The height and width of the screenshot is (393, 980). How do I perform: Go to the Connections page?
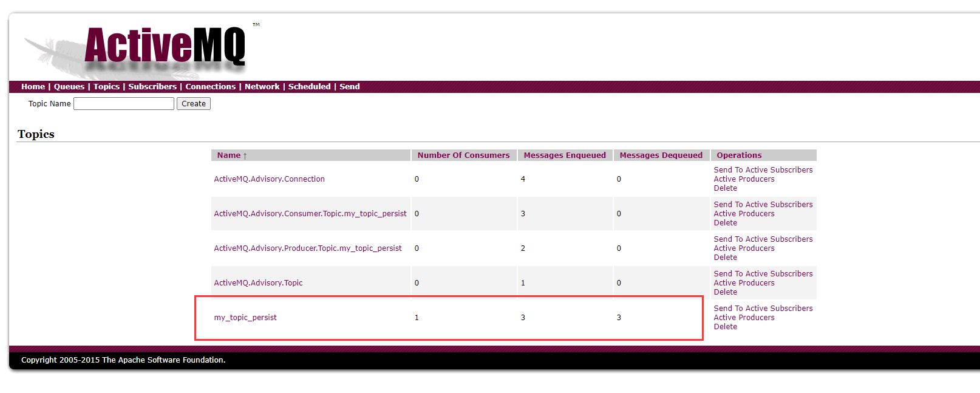point(210,87)
